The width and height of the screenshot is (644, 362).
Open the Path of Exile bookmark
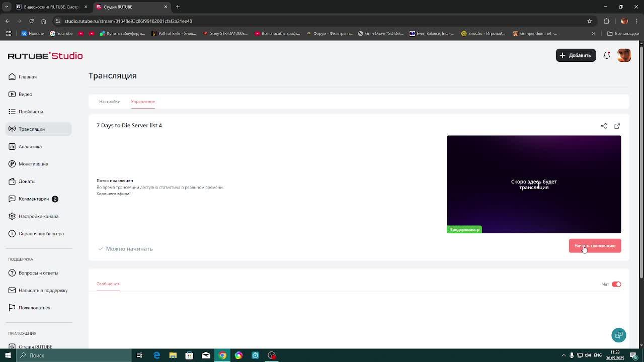coord(174,34)
